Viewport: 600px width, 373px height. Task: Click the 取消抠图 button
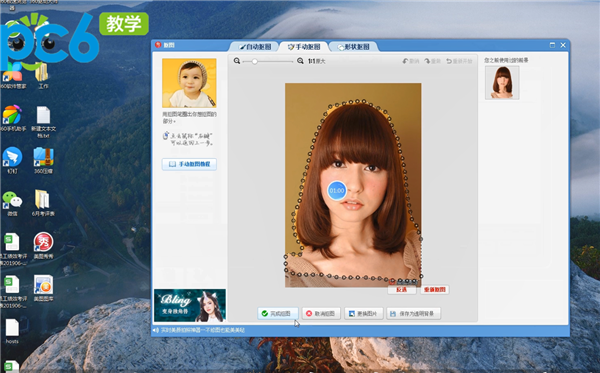321,313
